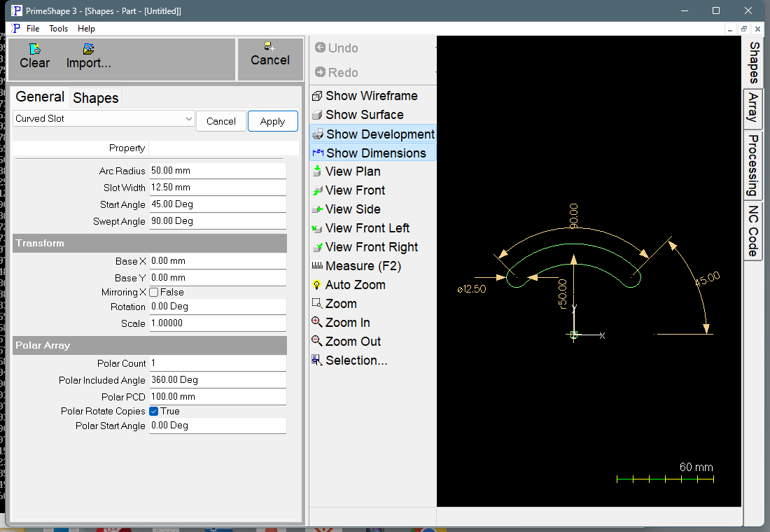The image size is (770, 532).
Task: Switch to the Shapes tab in left panel
Action: click(96, 98)
